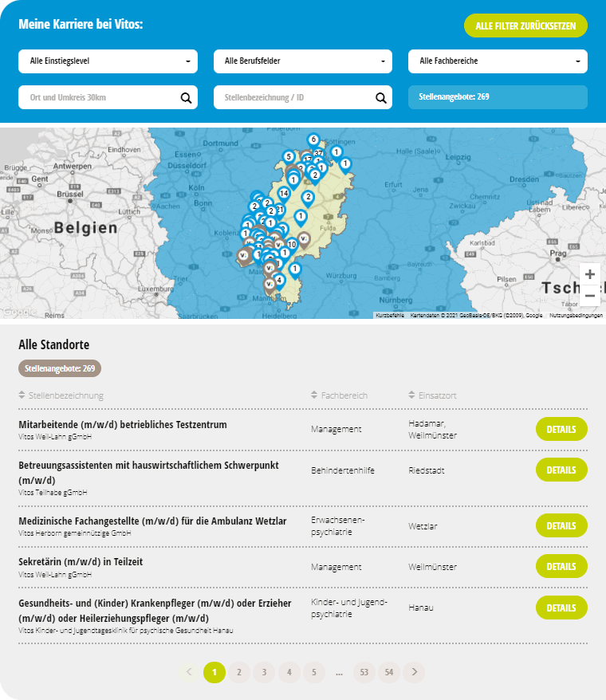Expand the Alle Berufsfelder dropdown
Screen dimensions: 606x700
coord(303,61)
